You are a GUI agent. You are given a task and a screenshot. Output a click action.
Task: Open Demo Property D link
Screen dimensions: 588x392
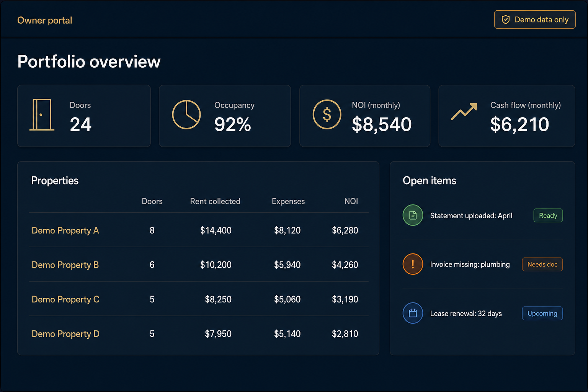(65, 334)
